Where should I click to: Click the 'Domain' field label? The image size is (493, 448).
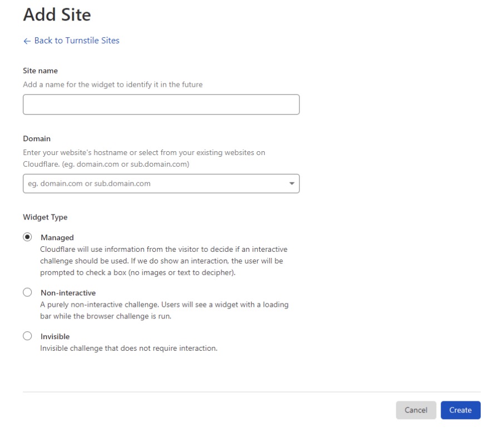click(x=37, y=138)
